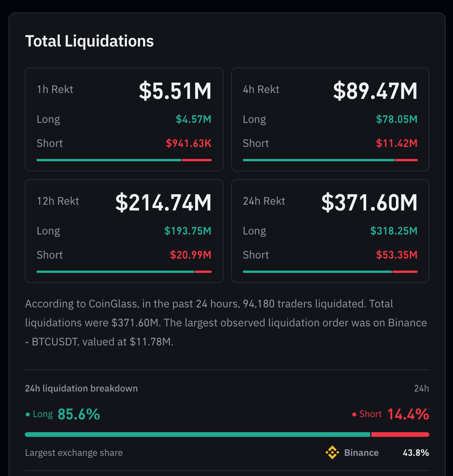Click the 24h liquidation breakdown label

[x=81, y=388]
